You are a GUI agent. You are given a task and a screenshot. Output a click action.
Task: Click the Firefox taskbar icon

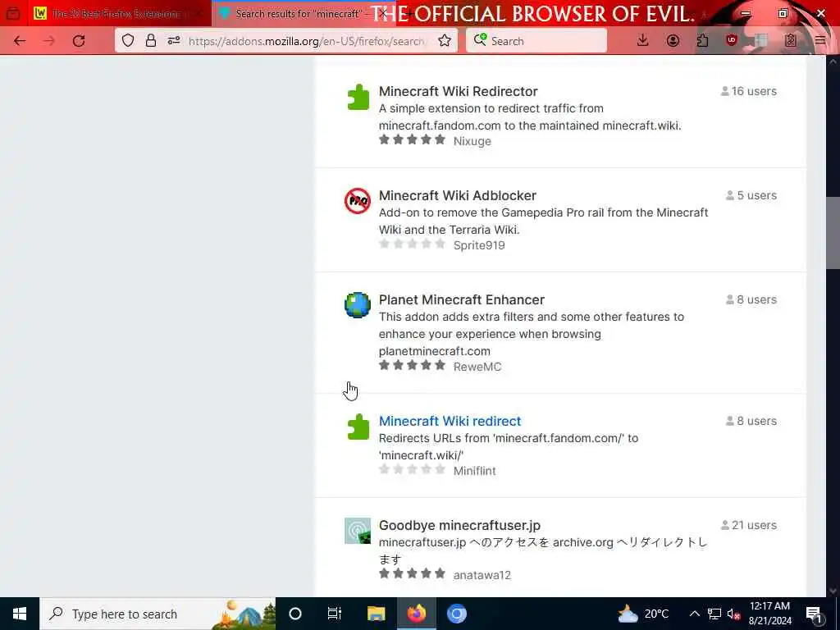416,614
